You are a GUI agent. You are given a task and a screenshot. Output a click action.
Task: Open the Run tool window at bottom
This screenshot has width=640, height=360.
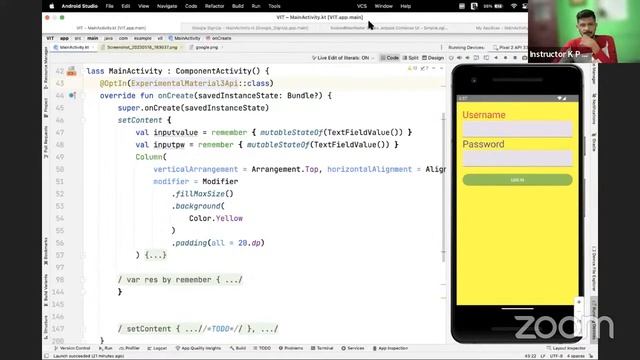105,348
